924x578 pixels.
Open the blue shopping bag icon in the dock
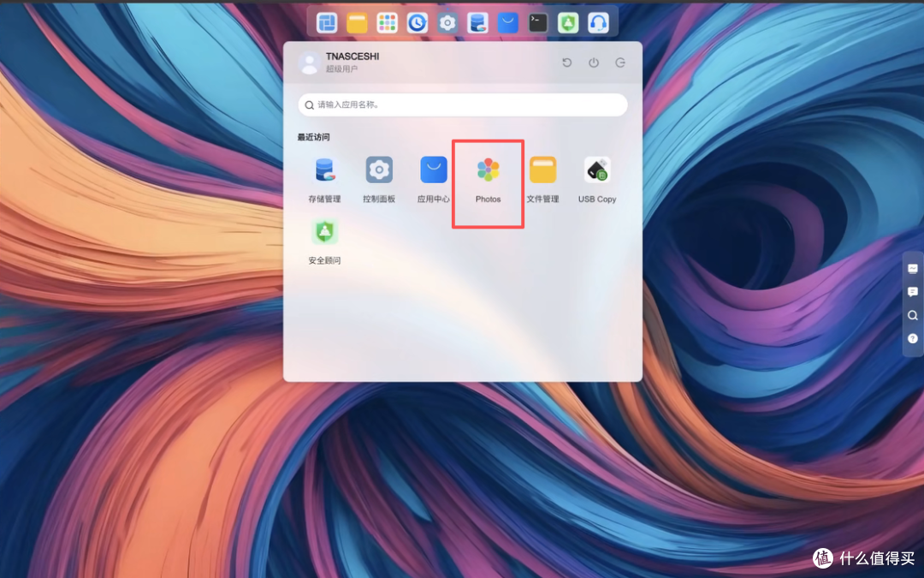[x=508, y=23]
